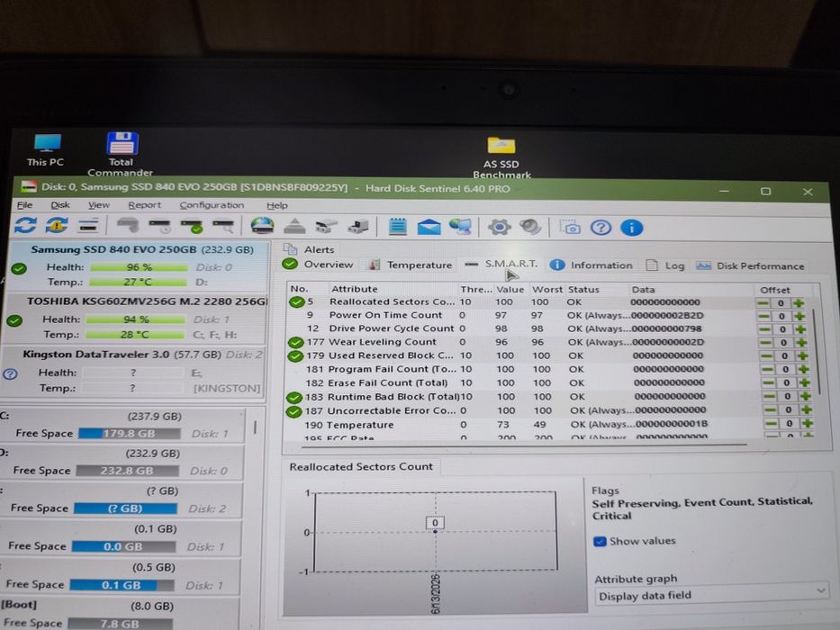The image size is (840, 630).
Task: Click the plus offset button for Power On Time Count
Action: point(799,316)
